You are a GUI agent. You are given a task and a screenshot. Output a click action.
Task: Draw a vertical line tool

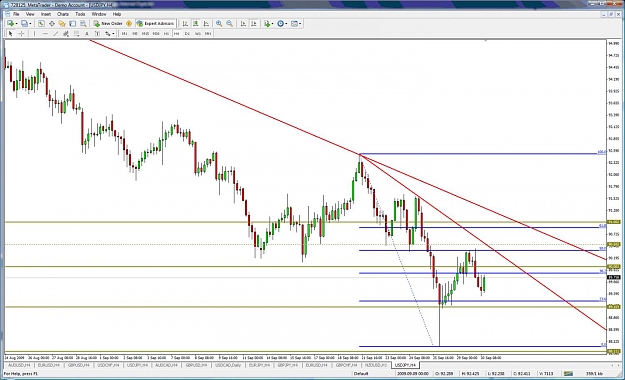tap(35, 33)
